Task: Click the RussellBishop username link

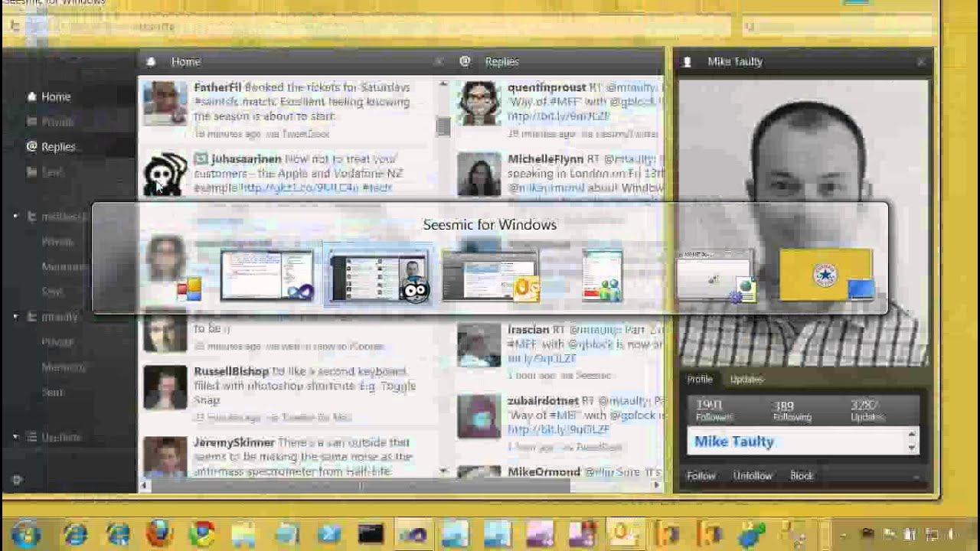Action: point(231,371)
